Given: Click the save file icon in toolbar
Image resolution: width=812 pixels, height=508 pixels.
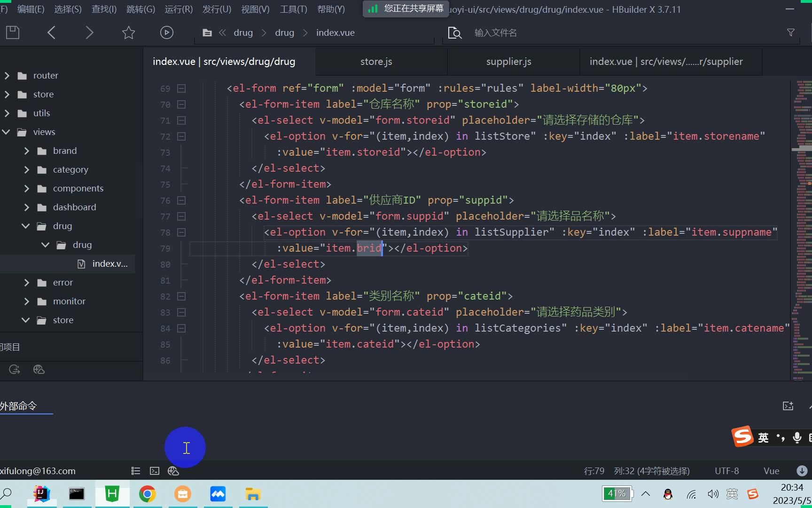Looking at the screenshot, I should 13,32.
